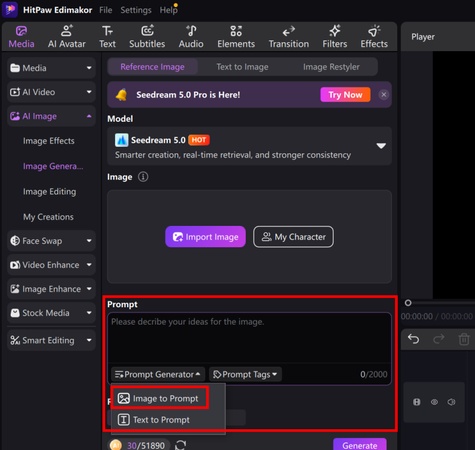475x450 pixels.
Task: Expand the Smart Editing section
Action: [51, 340]
